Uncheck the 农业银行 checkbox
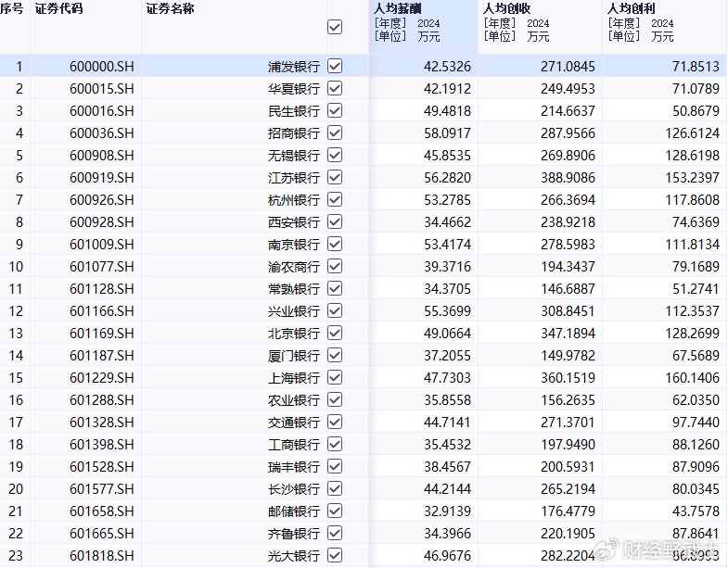Screen dimensions: 728x568 click(x=335, y=399)
